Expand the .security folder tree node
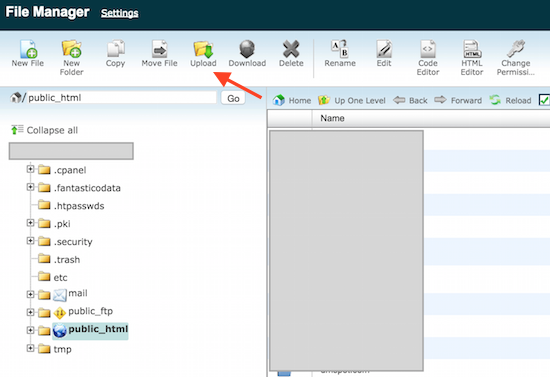 [x=31, y=241]
